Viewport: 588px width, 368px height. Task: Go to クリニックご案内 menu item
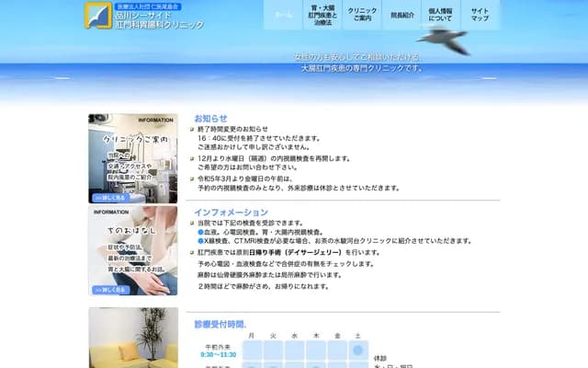362,15
